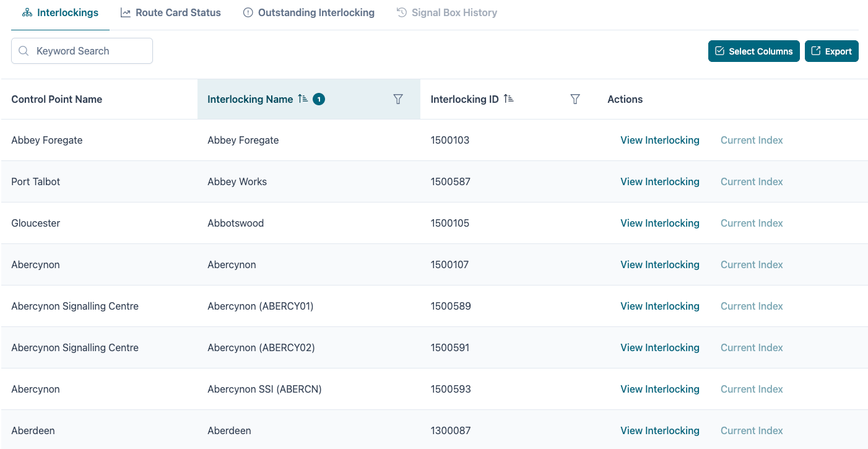This screenshot has height=449, width=868.
Task: Click the history clock icon on Signal Box History
Action: (x=402, y=12)
